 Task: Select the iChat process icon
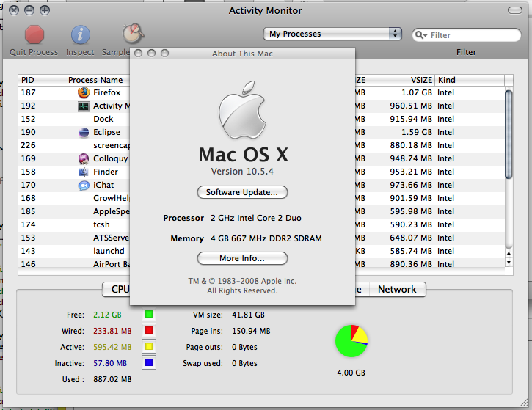point(84,185)
